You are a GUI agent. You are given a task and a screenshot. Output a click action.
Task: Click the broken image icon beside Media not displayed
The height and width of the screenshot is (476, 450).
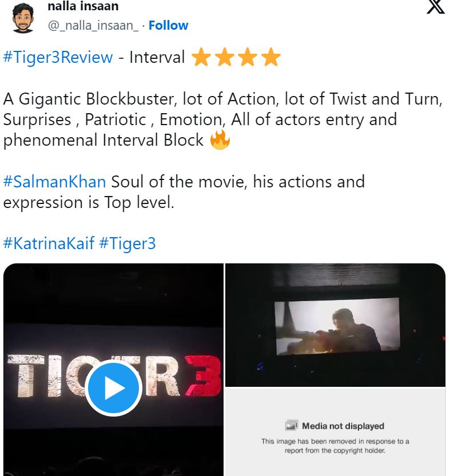[292, 426]
